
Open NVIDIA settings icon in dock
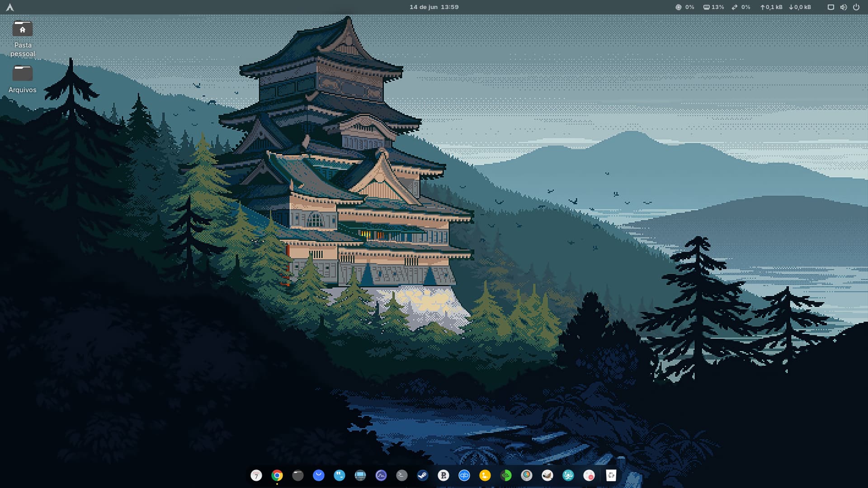pos(506,475)
